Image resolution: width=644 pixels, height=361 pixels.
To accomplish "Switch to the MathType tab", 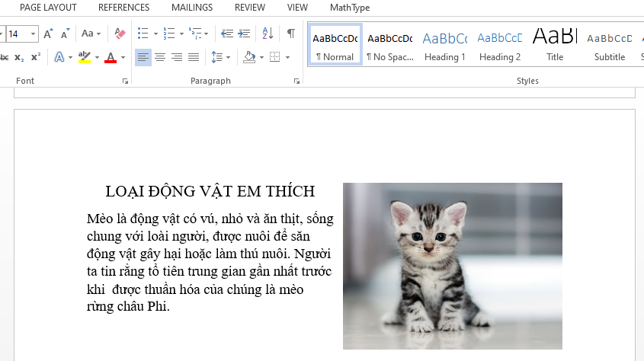I will [x=349, y=8].
